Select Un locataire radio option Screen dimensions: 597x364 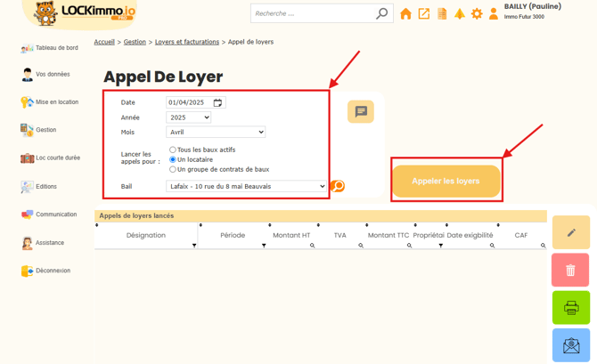coord(173,159)
